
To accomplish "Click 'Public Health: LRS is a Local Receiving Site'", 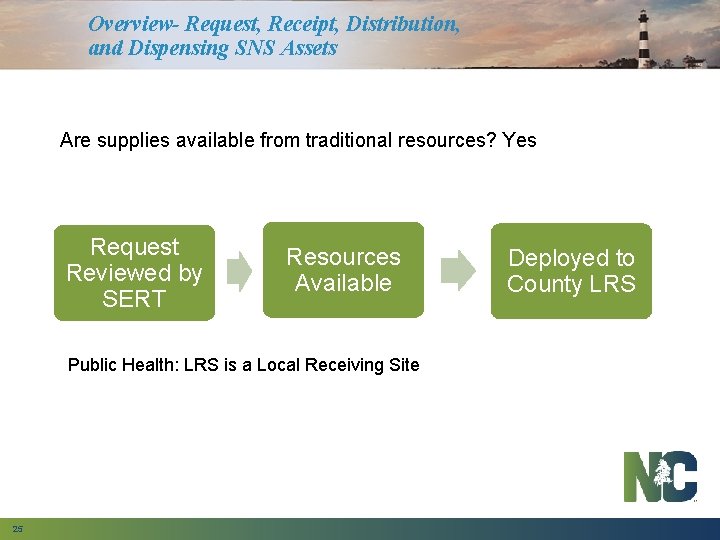I will pos(243,365).
